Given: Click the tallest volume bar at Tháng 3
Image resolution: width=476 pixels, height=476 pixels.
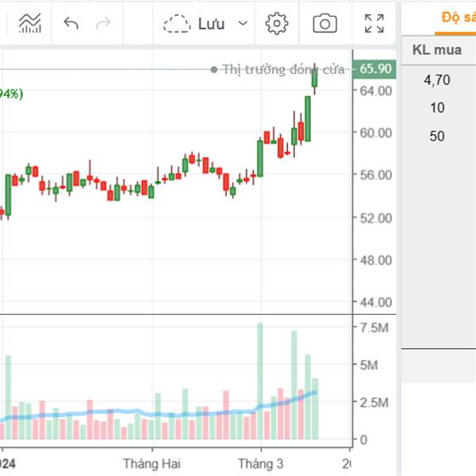Looking at the screenshot, I should tap(260, 381).
